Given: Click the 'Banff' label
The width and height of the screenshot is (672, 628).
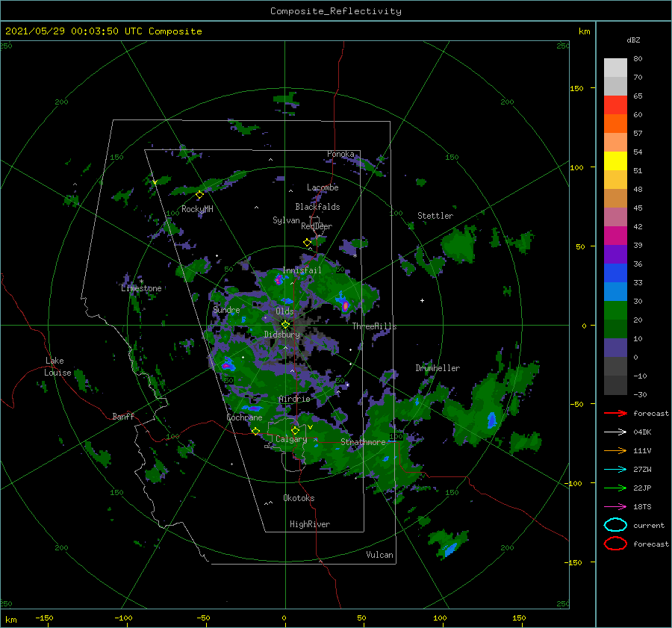Looking at the screenshot, I should click(123, 416).
